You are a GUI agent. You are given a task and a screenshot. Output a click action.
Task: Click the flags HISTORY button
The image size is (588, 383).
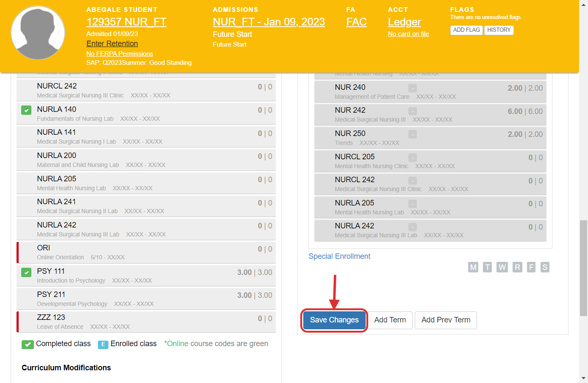click(x=499, y=30)
